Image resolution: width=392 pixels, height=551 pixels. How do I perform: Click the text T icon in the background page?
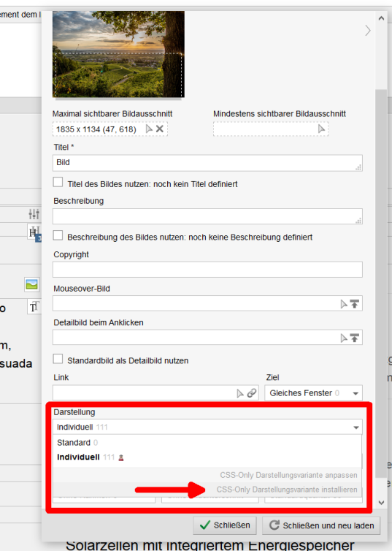34,307
